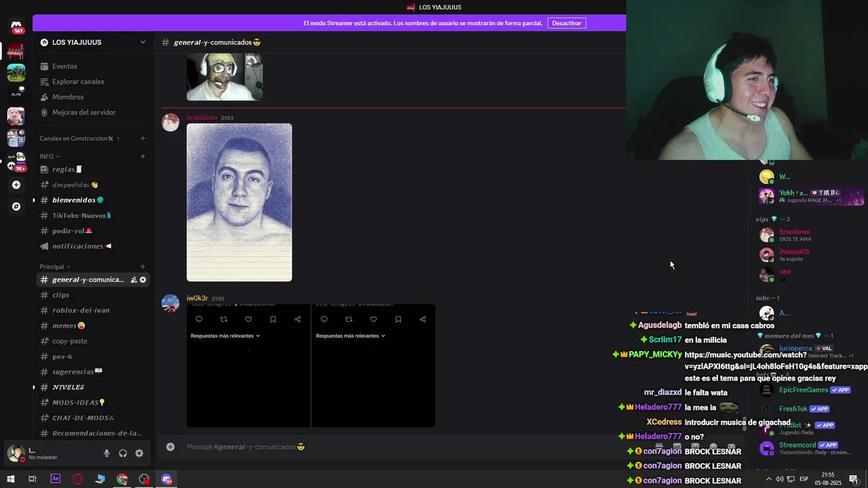Create channel in INFO category
The height and width of the screenshot is (488, 868).
142,157
